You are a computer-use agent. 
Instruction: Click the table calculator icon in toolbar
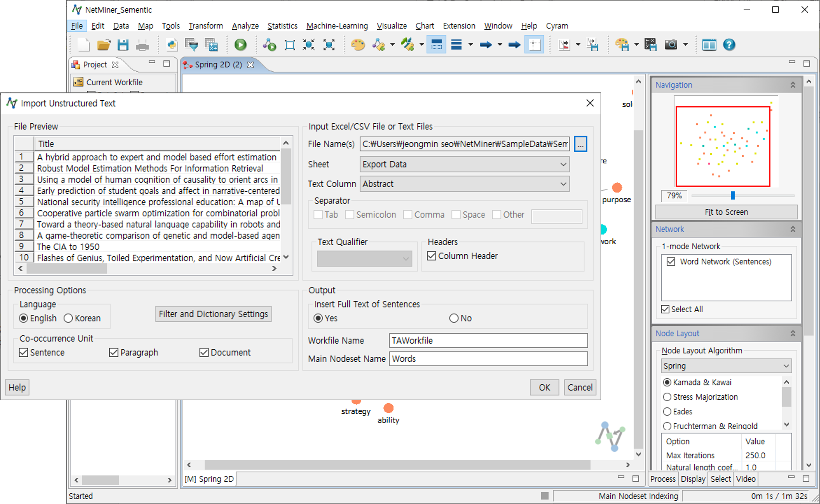(x=211, y=45)
